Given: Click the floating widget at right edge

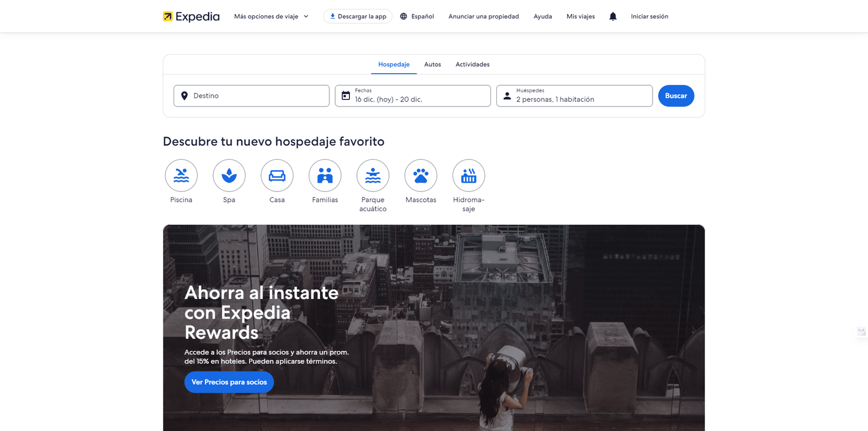Looking at the screenshot, I should (861, 331).
